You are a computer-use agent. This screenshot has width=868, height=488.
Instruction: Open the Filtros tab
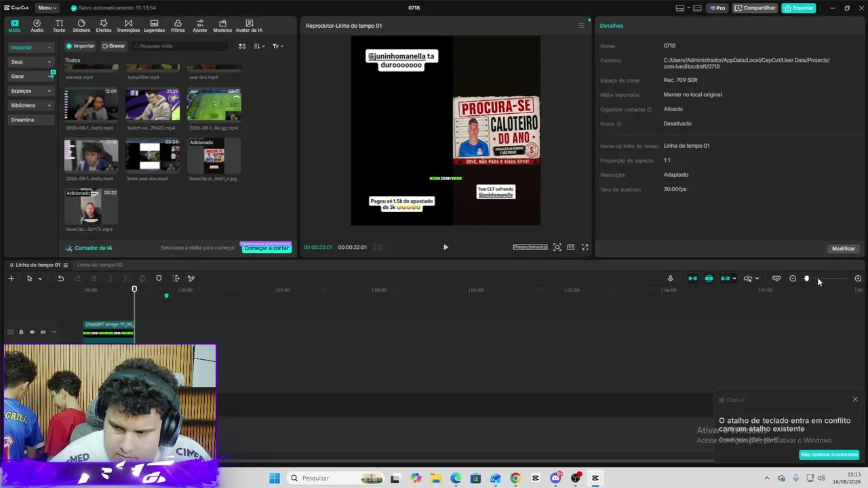pos(178,26)
